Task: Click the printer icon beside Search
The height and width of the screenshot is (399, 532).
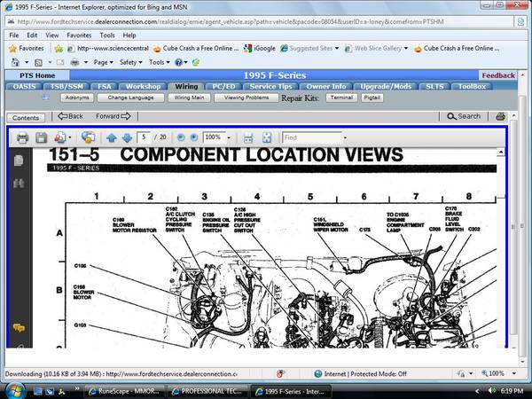Action: (500, 116)
